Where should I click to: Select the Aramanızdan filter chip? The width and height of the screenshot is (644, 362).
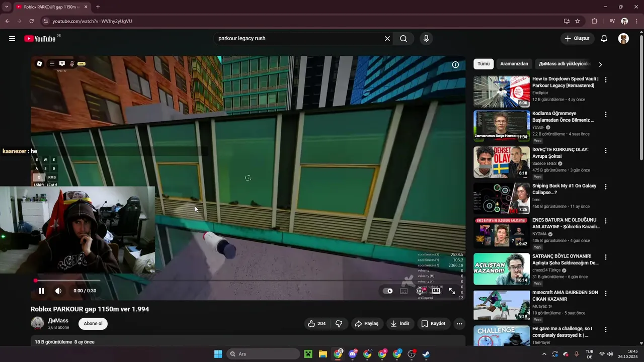tap(514, 64)
